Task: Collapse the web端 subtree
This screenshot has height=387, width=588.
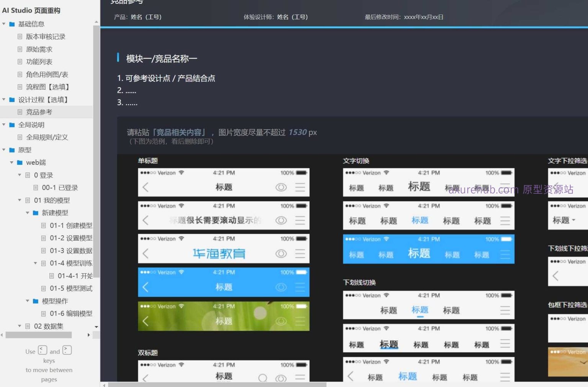Action: tap(12, 162)
